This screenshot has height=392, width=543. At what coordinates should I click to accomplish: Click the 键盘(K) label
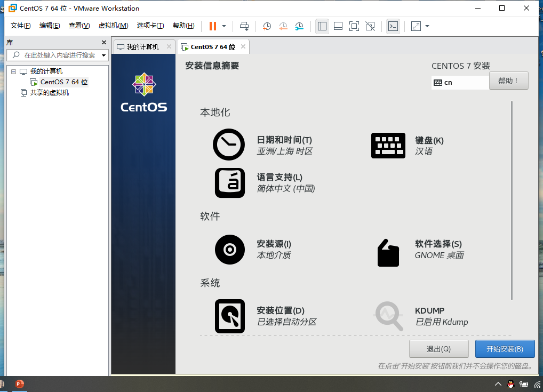pyautogui.click(x=429, y=140)
